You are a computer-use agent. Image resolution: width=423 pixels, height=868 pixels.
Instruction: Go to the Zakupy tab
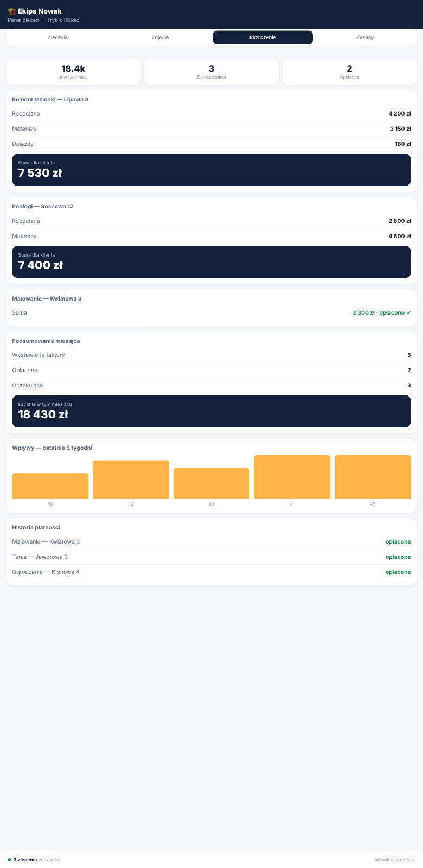(365, 37)
